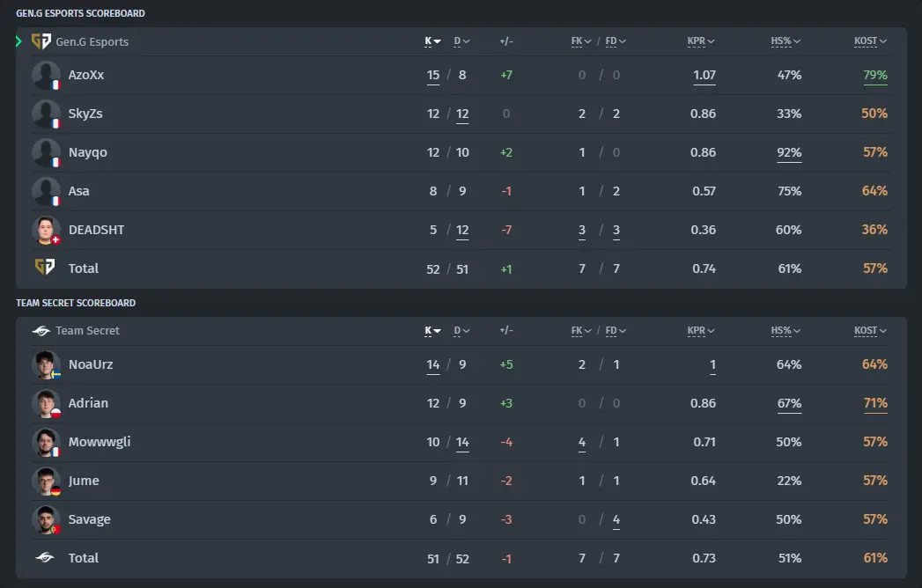Open the Gen.G Esports team name link
Screen dimensions: 922x588
click(x=92, y=41)
